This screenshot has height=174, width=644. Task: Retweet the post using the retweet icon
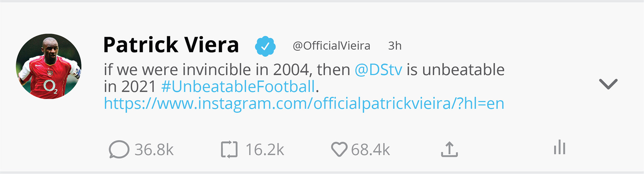point(229,149)
